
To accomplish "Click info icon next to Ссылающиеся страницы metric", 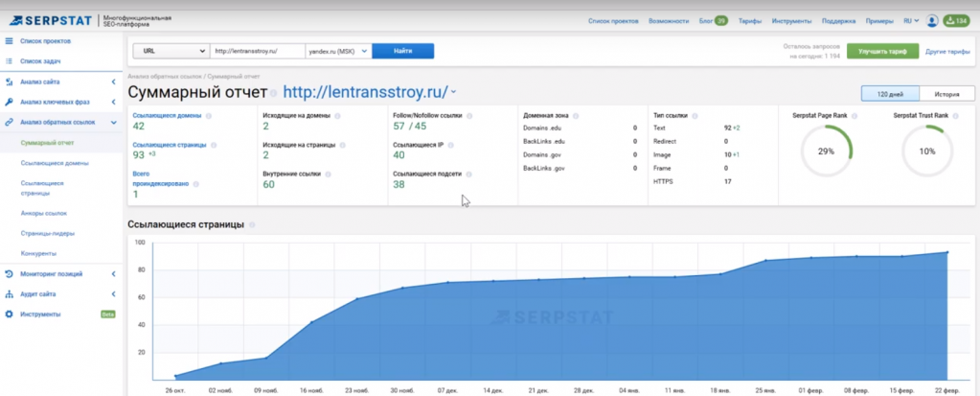I will click(x=214, y=145).
